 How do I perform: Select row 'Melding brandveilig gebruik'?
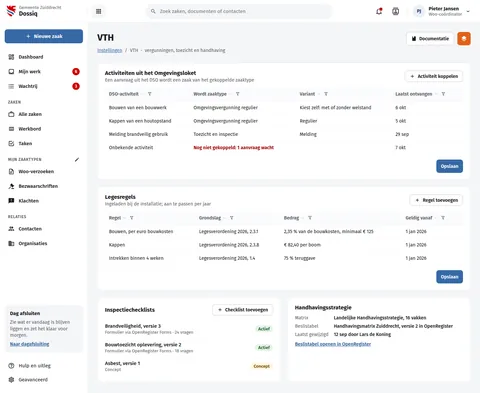click(283, 134)
